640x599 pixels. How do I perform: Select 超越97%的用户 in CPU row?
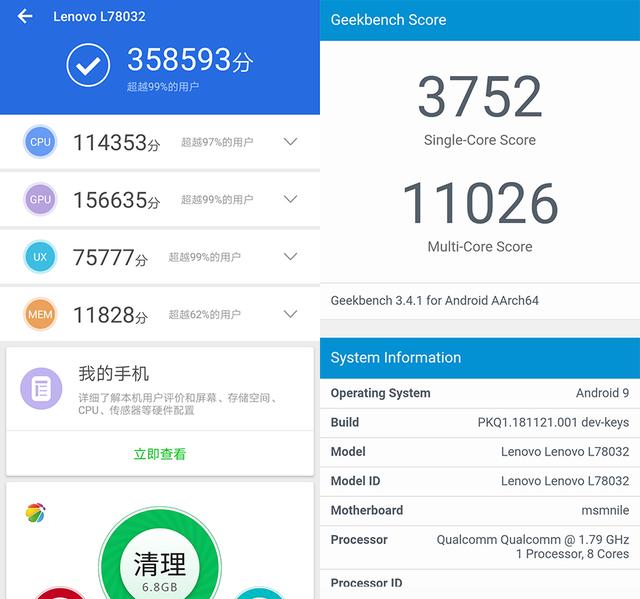coord(217,142)
